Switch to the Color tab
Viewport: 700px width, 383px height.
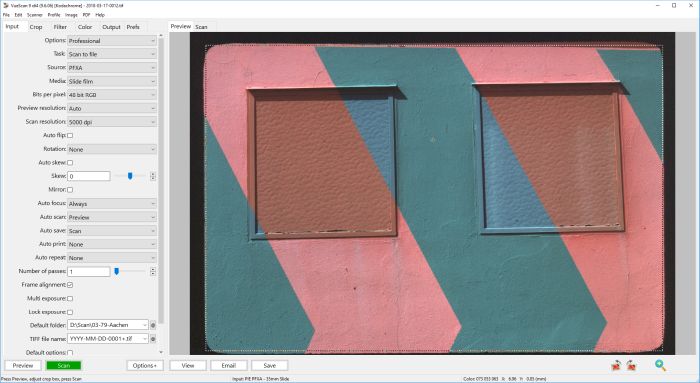coord(85,27)
